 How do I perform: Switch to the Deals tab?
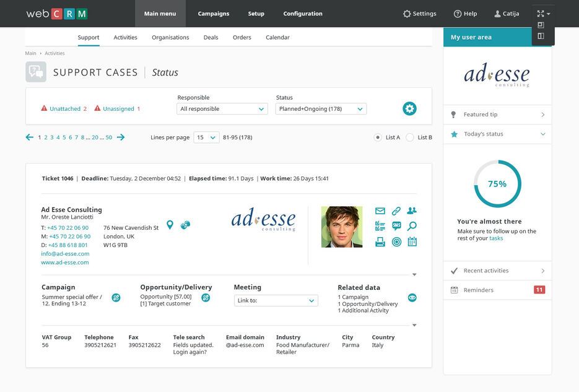[211, 37]
